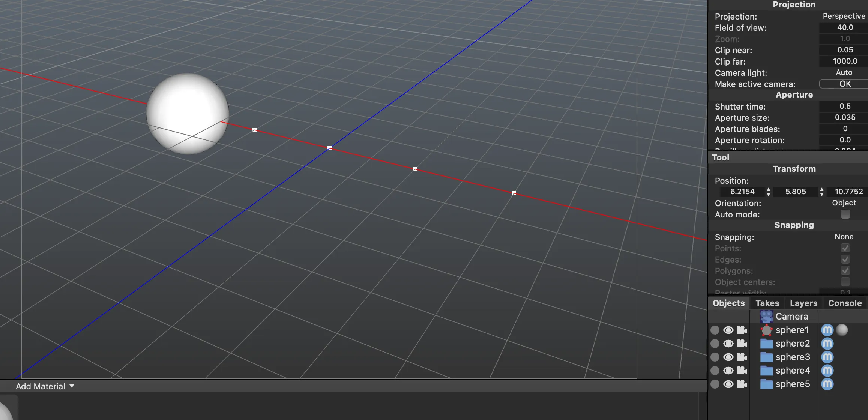Toggle sphere1's render camera icon
The width and height of the screenshot is (868, 420).
(x=742, y=330)
